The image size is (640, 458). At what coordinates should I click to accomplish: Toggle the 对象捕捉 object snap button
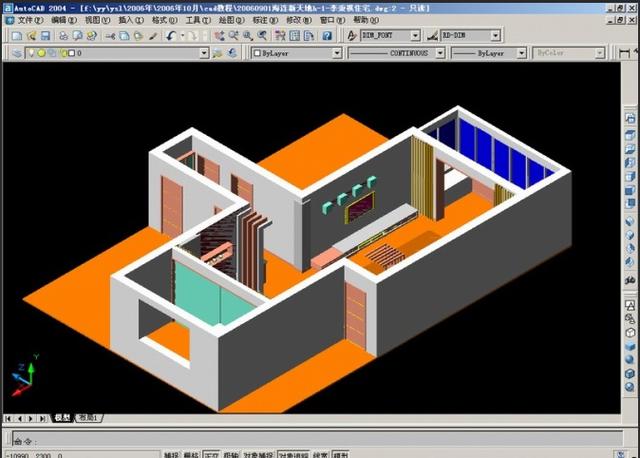click(x=259, y=455)
